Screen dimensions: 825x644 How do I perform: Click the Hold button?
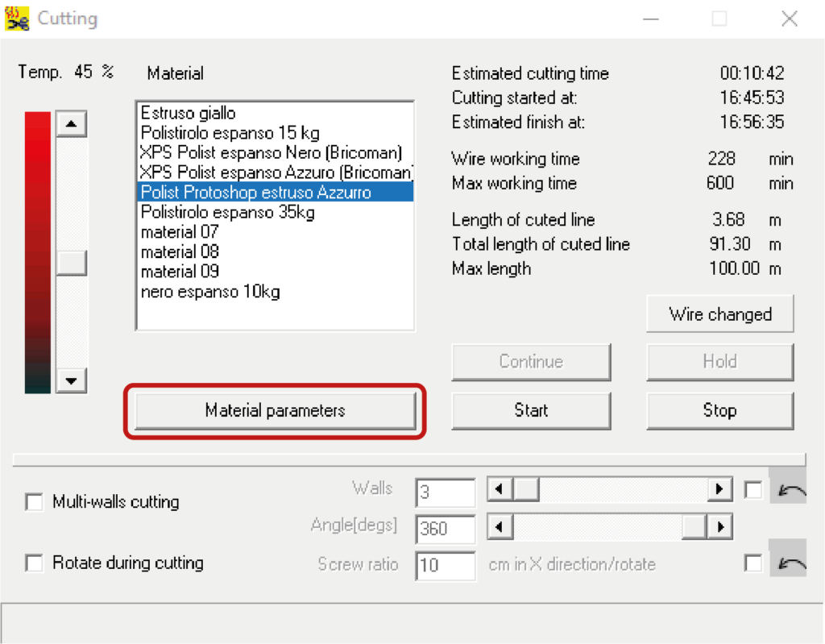[719, 362]
